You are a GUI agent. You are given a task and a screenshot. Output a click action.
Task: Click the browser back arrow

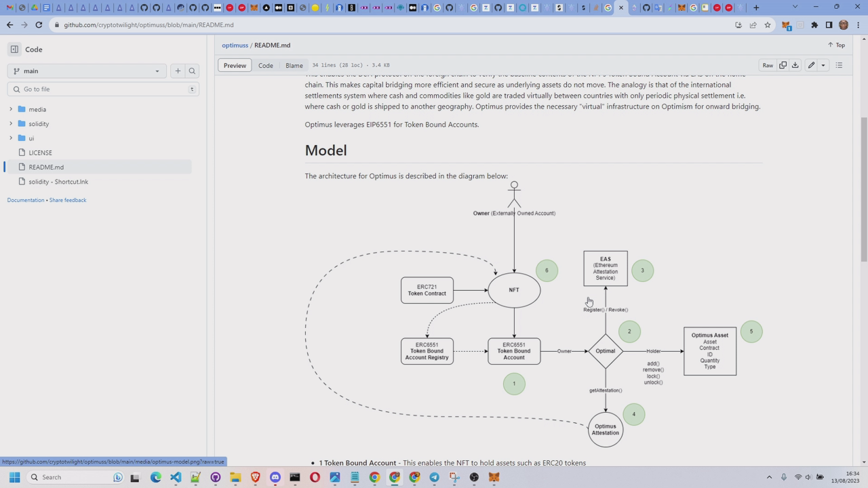9,25
